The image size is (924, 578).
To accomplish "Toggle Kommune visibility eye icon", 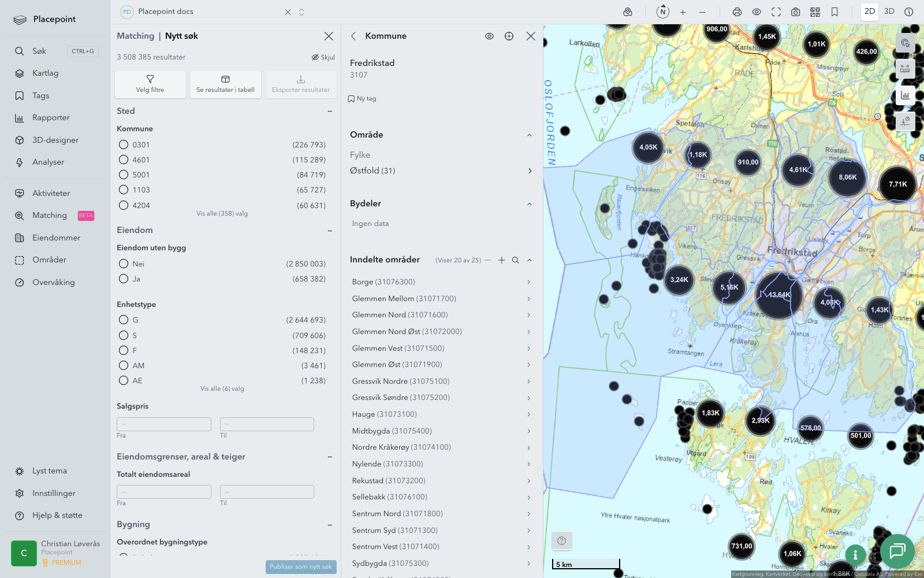I will (x=489, y=36).
